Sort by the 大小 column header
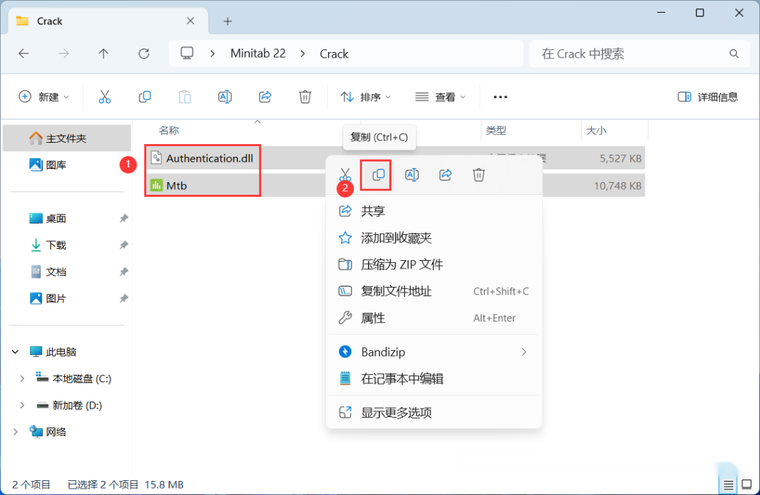The image size is (760, 495). (596, 130)
